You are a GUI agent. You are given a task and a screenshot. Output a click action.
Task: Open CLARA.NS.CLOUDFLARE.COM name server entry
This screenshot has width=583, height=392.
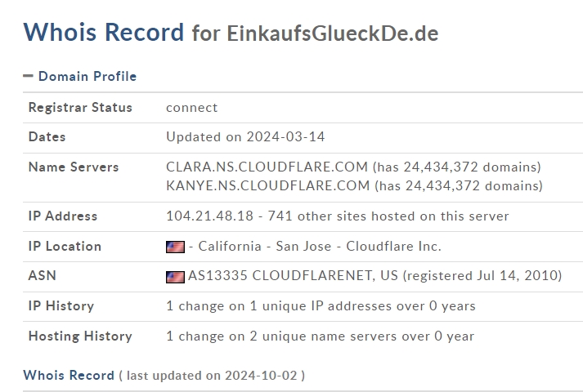pos(267,167)
